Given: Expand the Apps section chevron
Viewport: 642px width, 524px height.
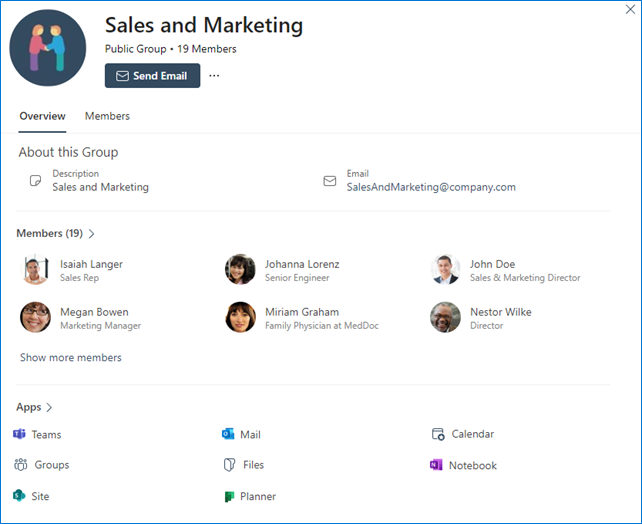Looking at the screenshot, I should coord(49,407).
